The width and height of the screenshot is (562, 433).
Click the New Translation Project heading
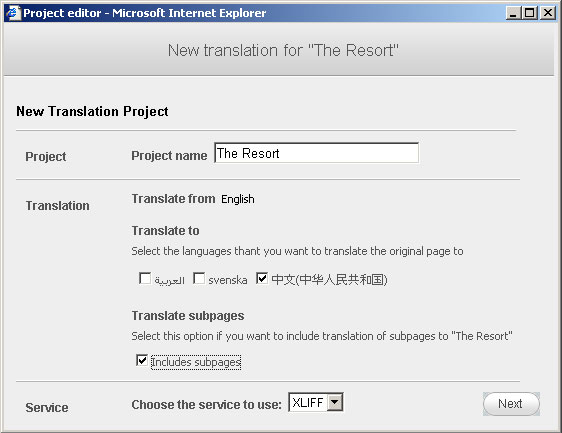[x=92, y=111]
